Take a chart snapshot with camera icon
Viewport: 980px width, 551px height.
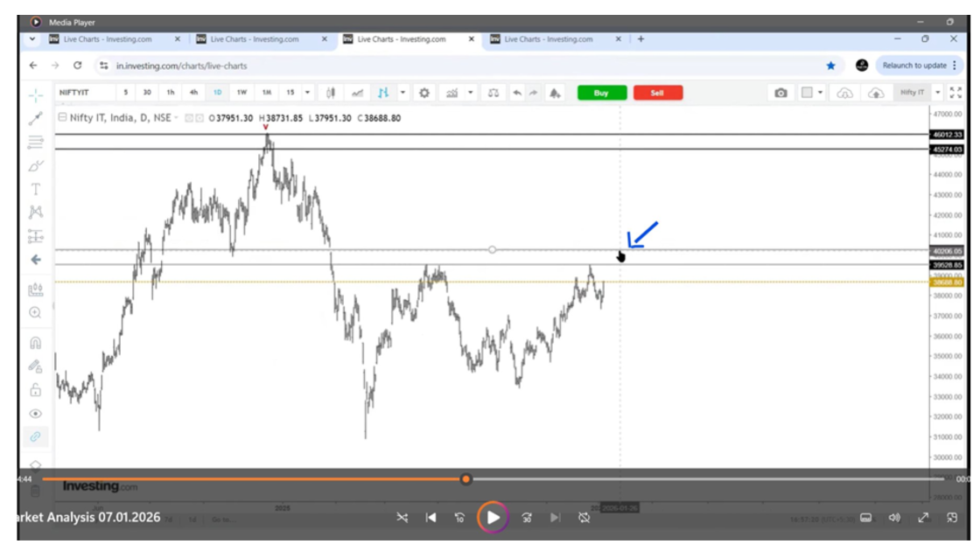click(x=780, y=93)
